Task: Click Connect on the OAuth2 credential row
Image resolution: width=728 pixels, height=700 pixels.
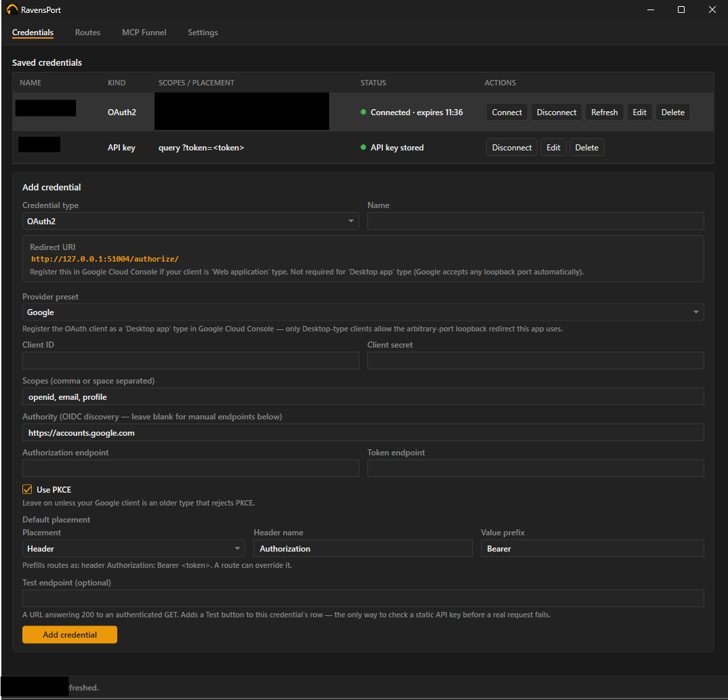Action: point(506,112)
